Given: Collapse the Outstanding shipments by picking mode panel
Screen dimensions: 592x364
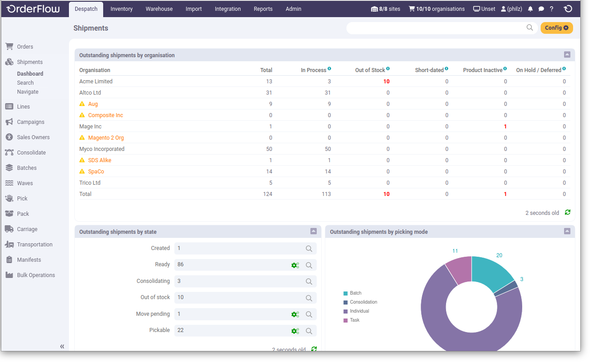Looking at the screenshot, I should coord(567,232).
